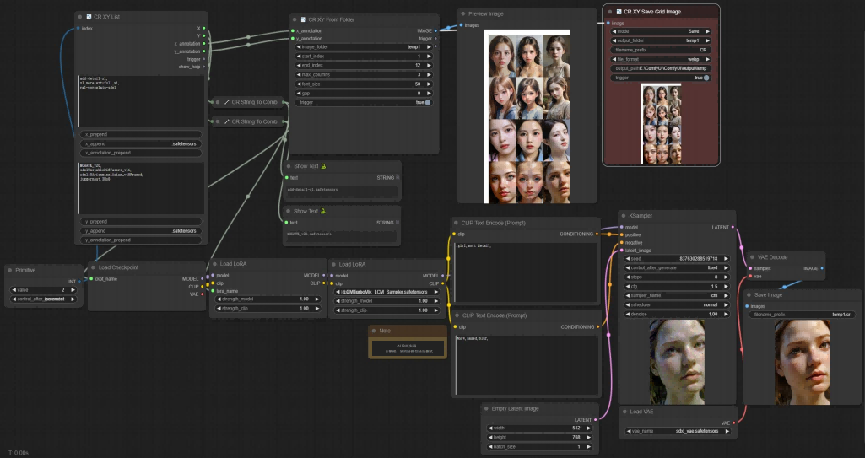This screenshot has height=458, width=865.
Task: Click the lower CLIP Text Encode prompt box
Action: click(526, 365)
